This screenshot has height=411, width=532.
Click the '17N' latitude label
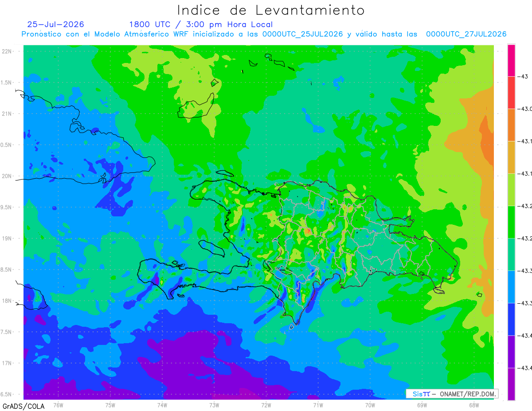pyautogui.click(x=7, y=363)
